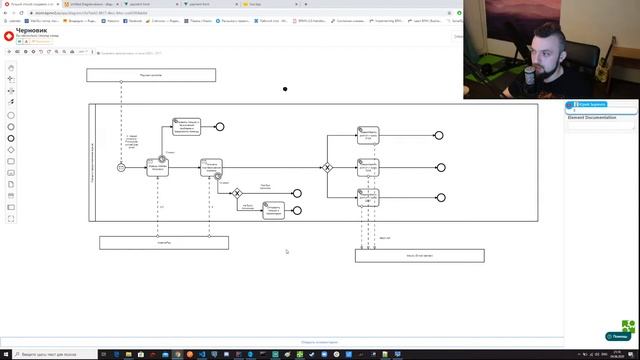Choose the create/remove space tool
The image size is (640, 360).
point(11,91)
